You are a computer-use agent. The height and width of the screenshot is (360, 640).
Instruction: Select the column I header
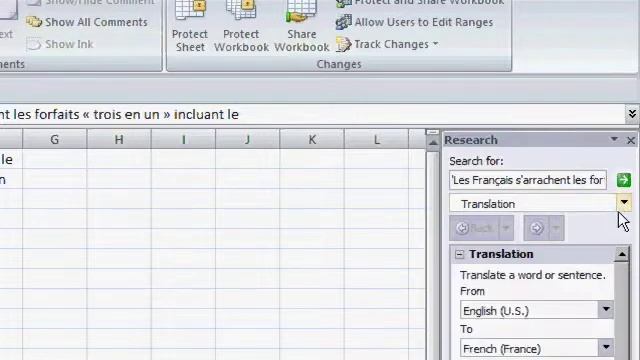coord(183,140)
